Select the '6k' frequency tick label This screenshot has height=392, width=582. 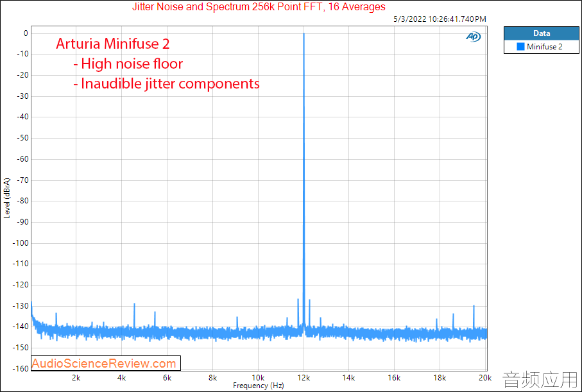(167, 378)
